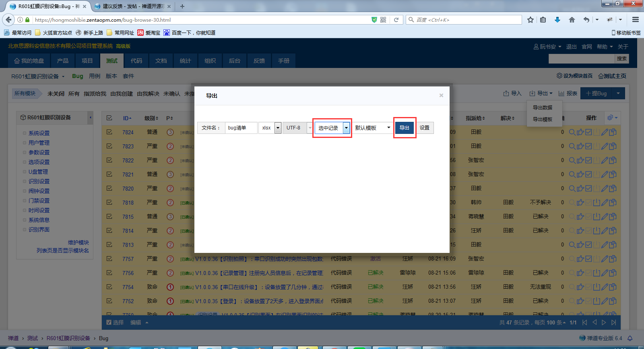This screenshot has width=644, height=349.
Task: Expand the arrow beside the 提Bug button
Action: pos(618,93)
